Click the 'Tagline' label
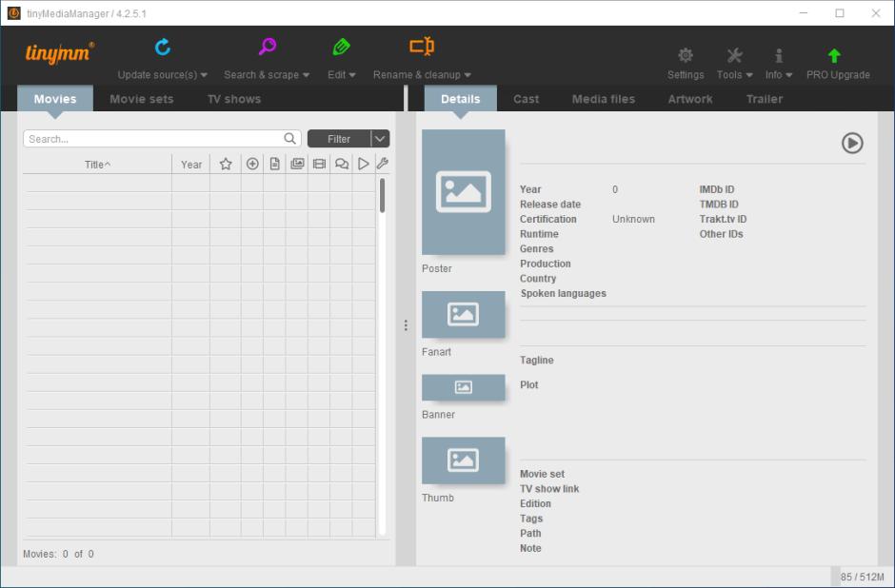Screen dimensions: 895x588 tap(537, 360)
